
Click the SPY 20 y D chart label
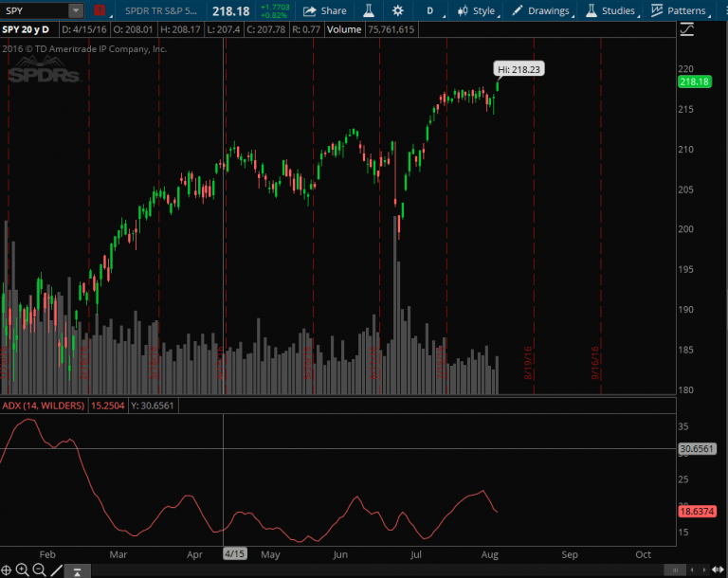click(x=26, y=29)
